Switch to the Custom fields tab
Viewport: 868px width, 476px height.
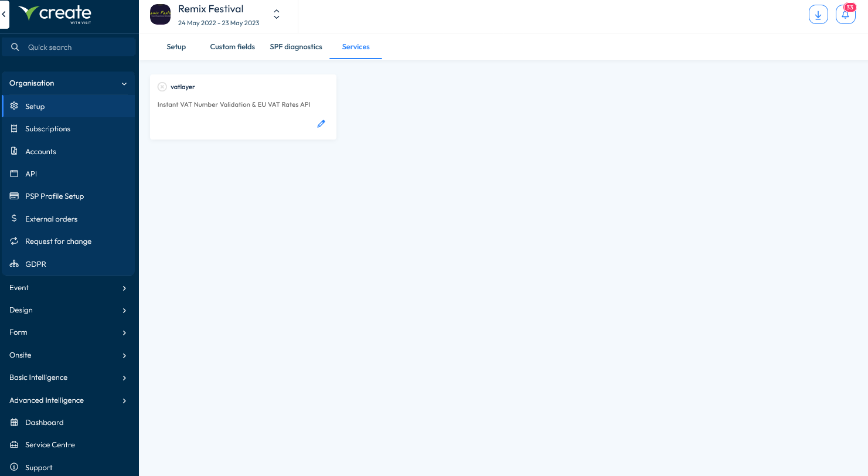click(x=233, y=47)
